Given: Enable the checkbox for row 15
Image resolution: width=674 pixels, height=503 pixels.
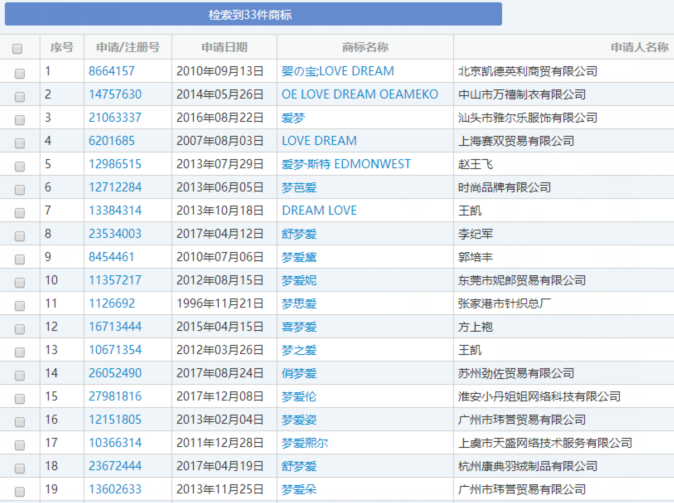Looking at the screenshot, I should point(18,397).
